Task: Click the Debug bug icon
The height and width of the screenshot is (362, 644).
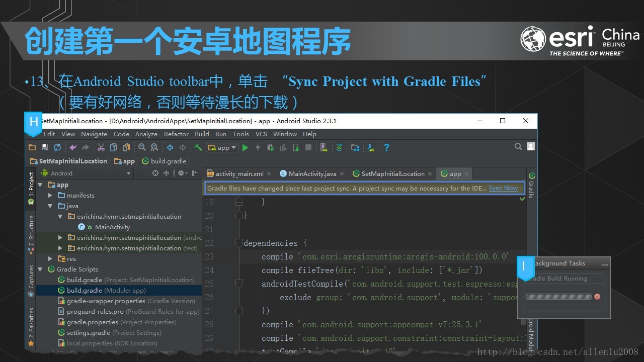Action: [x=271, y=147]
